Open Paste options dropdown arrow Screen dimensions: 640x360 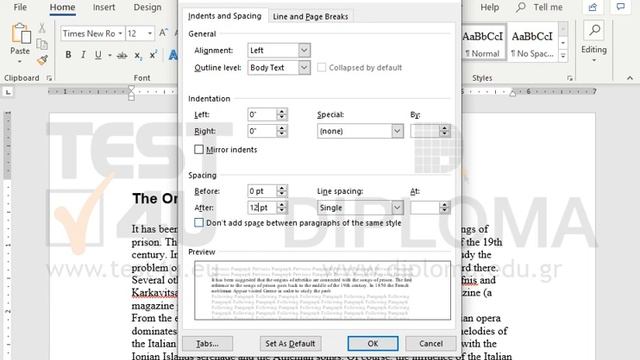click(x=20, y=62)
